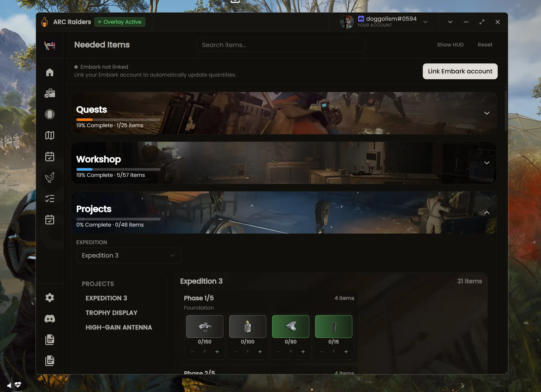Click the Quests banner title
This screenshot has width=541, height=392.
pos(92,110)
